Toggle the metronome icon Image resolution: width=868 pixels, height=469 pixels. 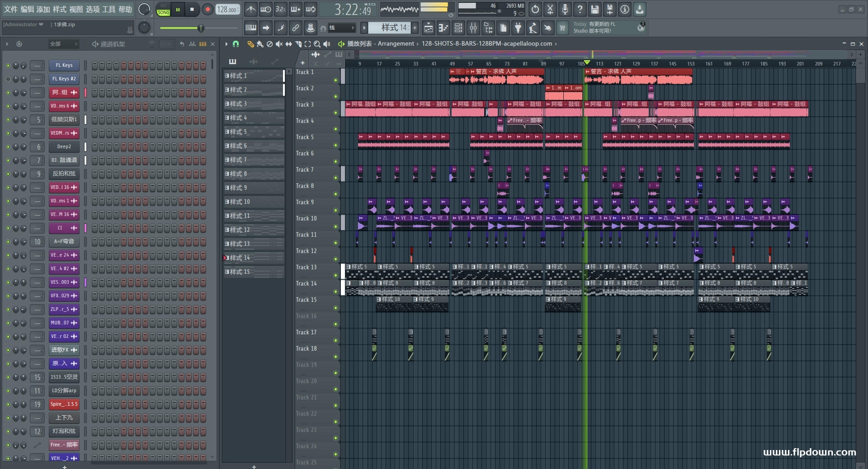[x=251, y=9]
